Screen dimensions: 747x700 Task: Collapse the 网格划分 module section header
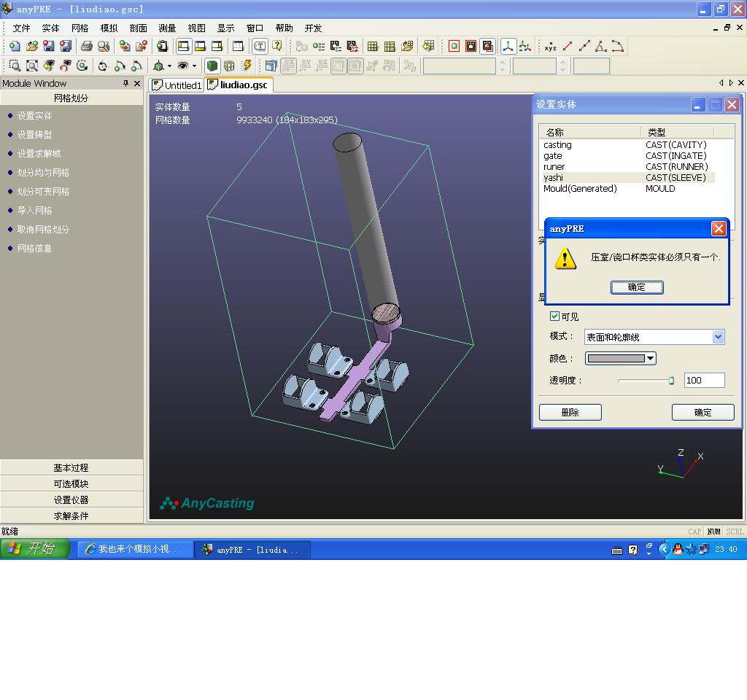71,98
